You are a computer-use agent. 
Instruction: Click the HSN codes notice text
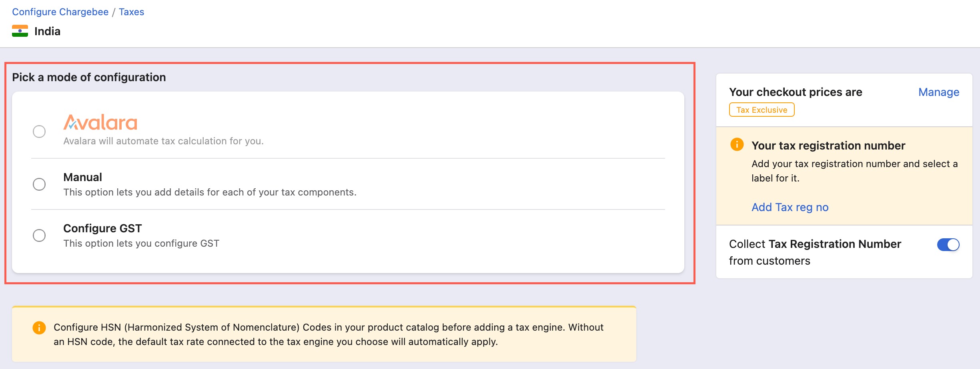click(x=329, y=335)
